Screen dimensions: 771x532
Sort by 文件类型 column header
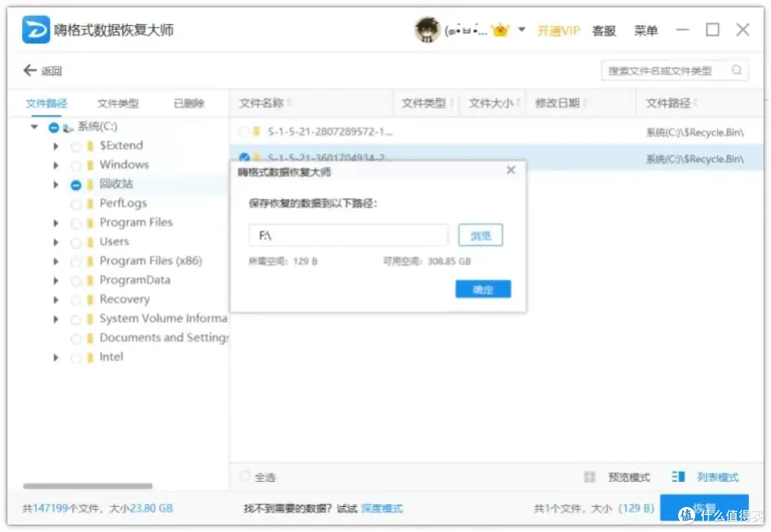pos(424,103)
